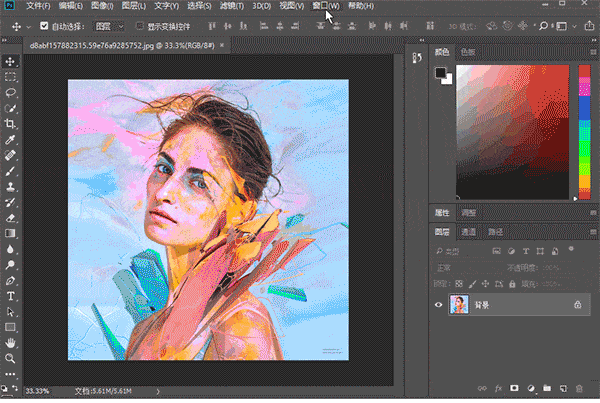
Task: Select the Crop tool
Action: (10, 124)
